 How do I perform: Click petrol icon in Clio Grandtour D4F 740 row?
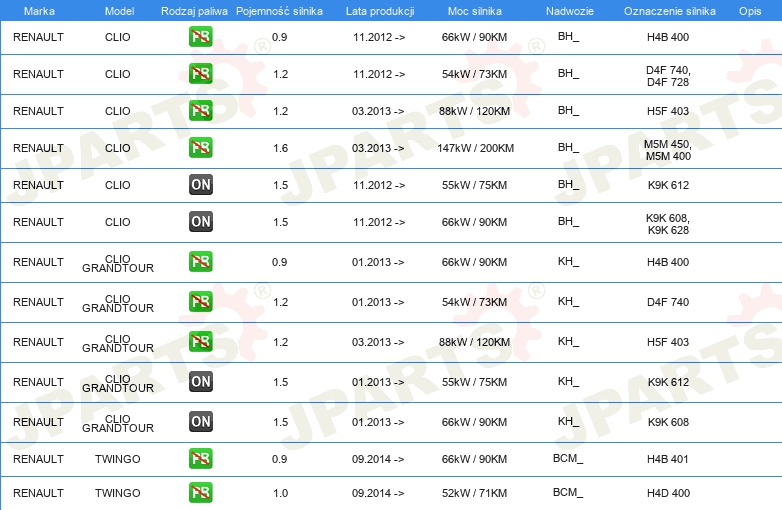[200, 301]
